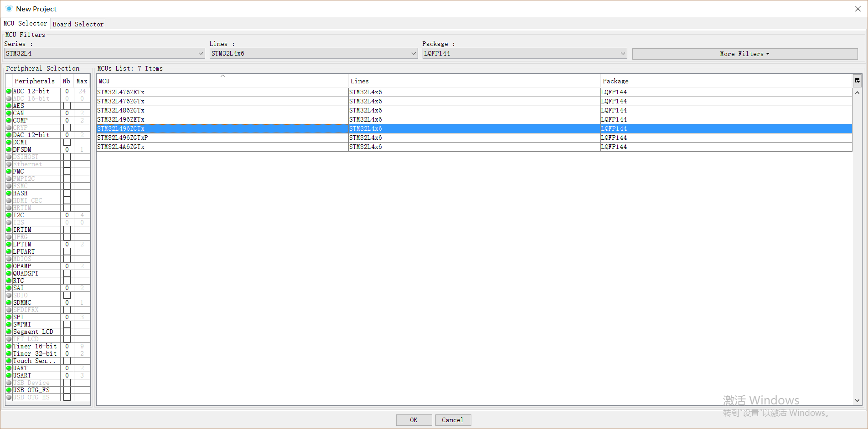Screen dimensions: 868x429
Task: Click the SPI Nb value field
Action: point(67,317)
